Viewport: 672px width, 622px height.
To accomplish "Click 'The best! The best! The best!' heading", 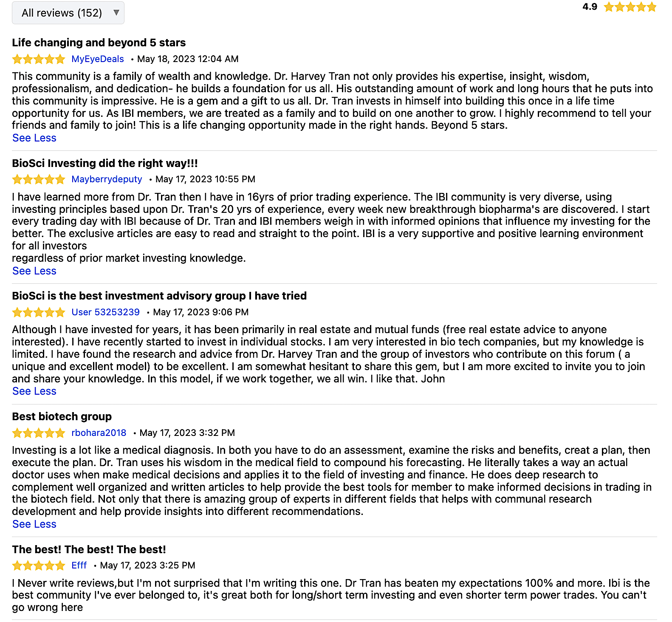I will tap(89, 549).
